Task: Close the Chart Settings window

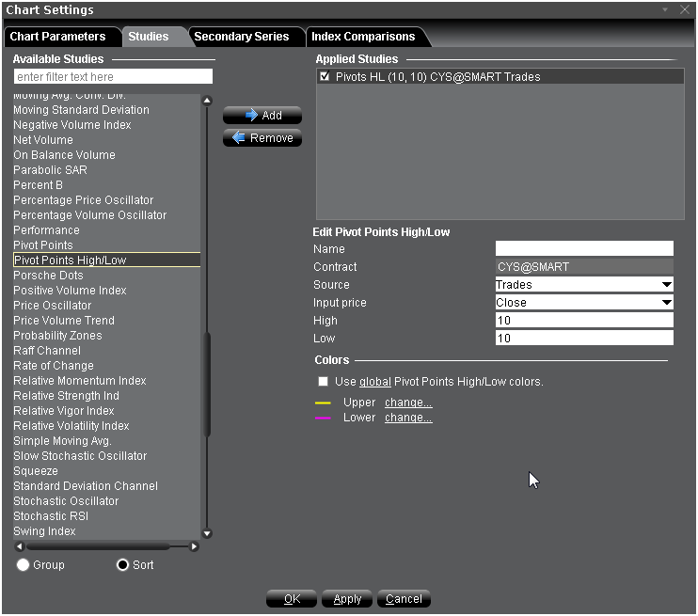Action: tap(684, 9)
